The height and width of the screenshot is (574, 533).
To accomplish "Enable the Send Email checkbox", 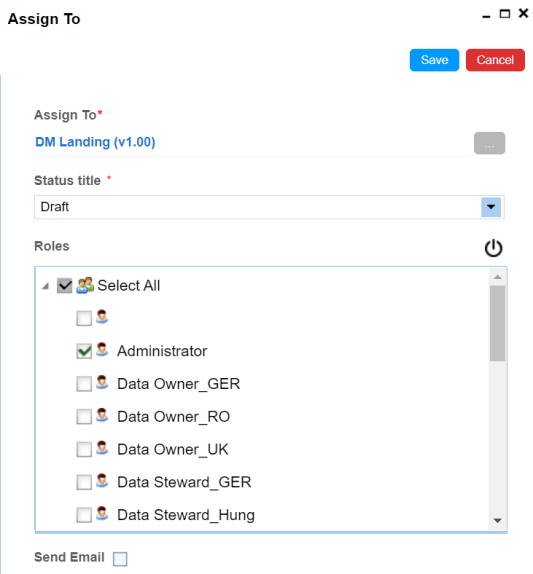I will coord(120,559).
